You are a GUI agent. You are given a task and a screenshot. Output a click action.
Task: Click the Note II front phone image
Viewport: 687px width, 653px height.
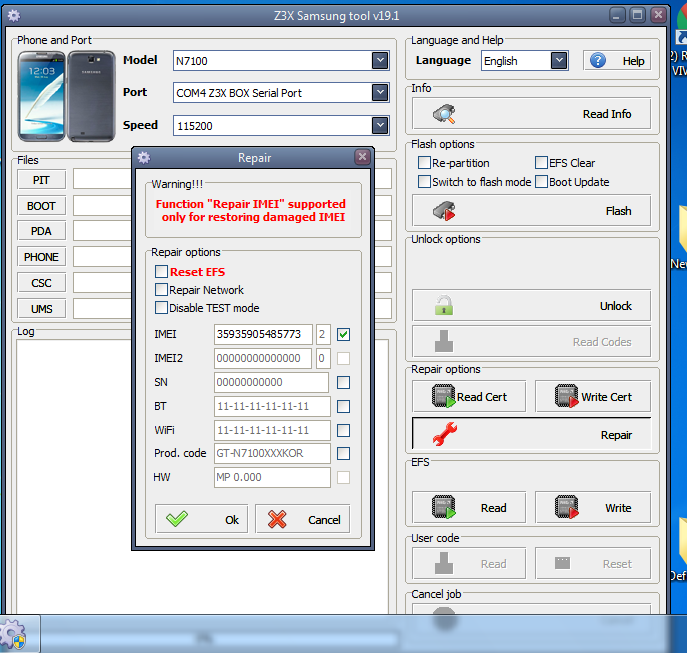(x=42, y=96)
